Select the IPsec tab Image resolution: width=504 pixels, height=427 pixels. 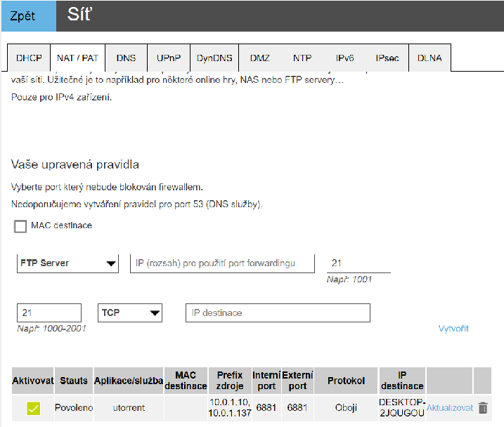pos(387,58)
